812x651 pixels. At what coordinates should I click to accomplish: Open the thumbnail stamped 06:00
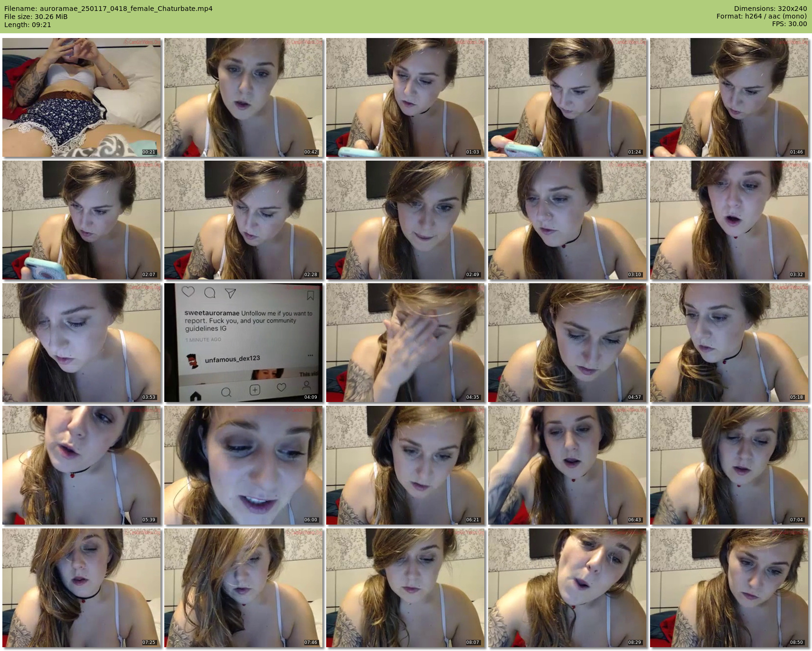click(x=244, y=465)
